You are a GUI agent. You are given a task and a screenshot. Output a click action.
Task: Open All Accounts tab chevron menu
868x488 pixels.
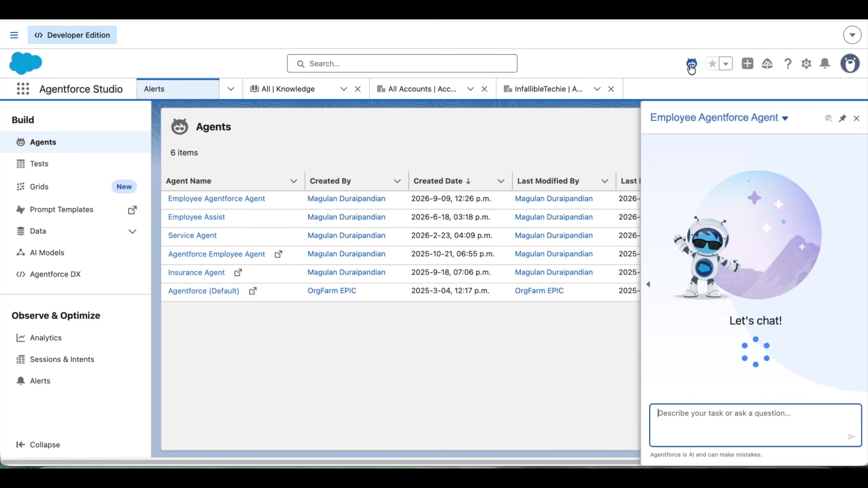471,89
